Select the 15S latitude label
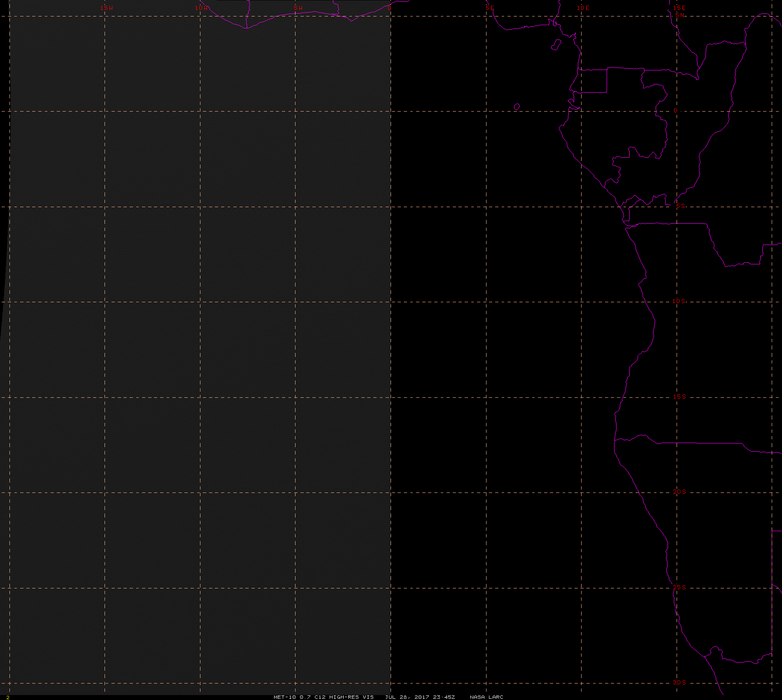Image resolution: width=782 pixels, height=700 pixels. click(x=680, y=397)
